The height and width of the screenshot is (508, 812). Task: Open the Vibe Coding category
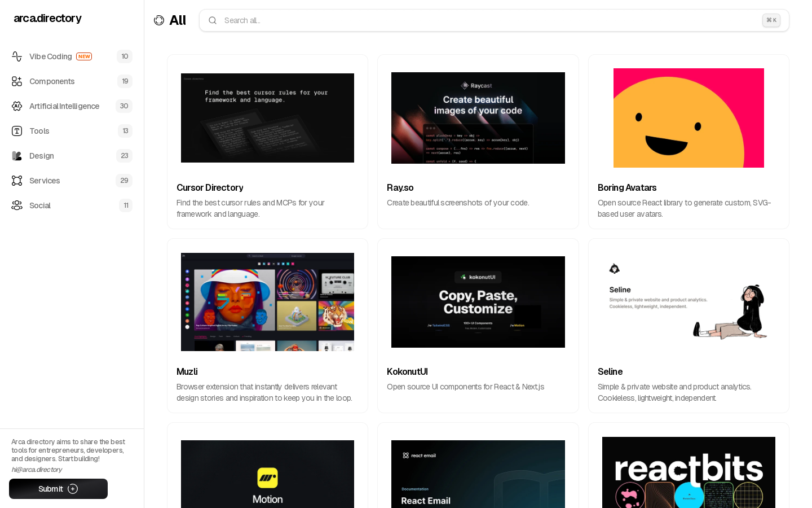72,56
